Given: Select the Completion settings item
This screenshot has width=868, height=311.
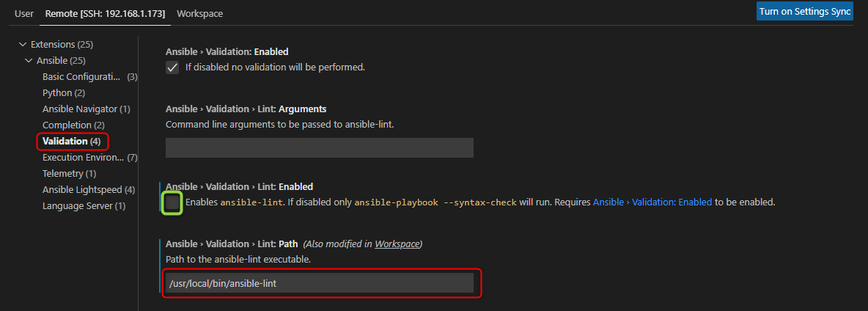Looking at the screenshot, I should click(x=73, y=125).
